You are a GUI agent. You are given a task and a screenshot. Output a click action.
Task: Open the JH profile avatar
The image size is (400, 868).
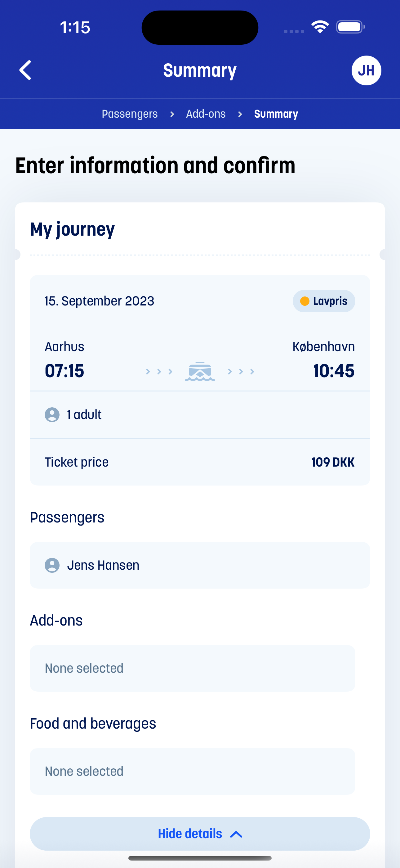click(366, 70)
